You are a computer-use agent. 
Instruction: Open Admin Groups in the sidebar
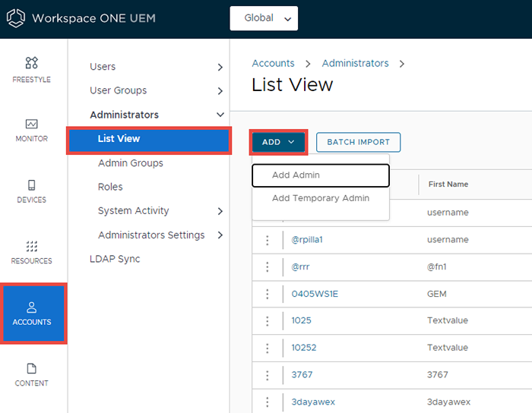[131, 163]
